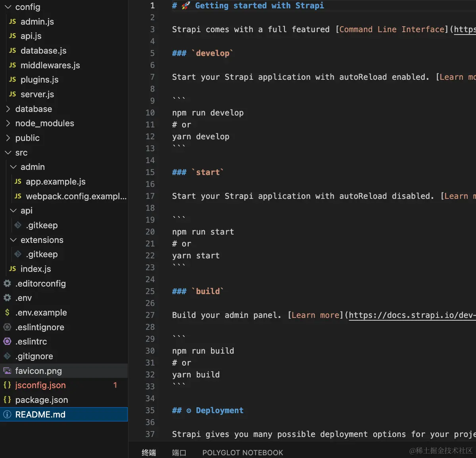Place cursor on 'npm run develop' line

pyautogui.click(x=208, y=113)
